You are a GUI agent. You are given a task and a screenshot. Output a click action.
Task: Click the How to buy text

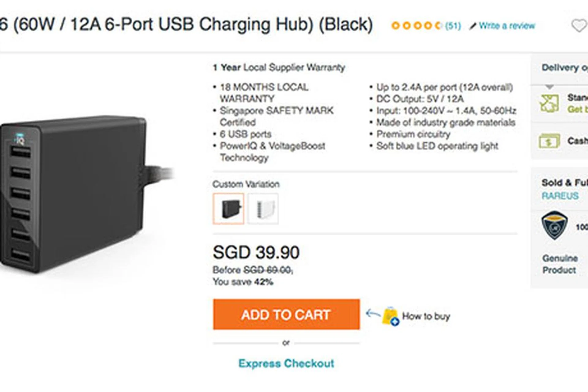[x=426, y=316]
